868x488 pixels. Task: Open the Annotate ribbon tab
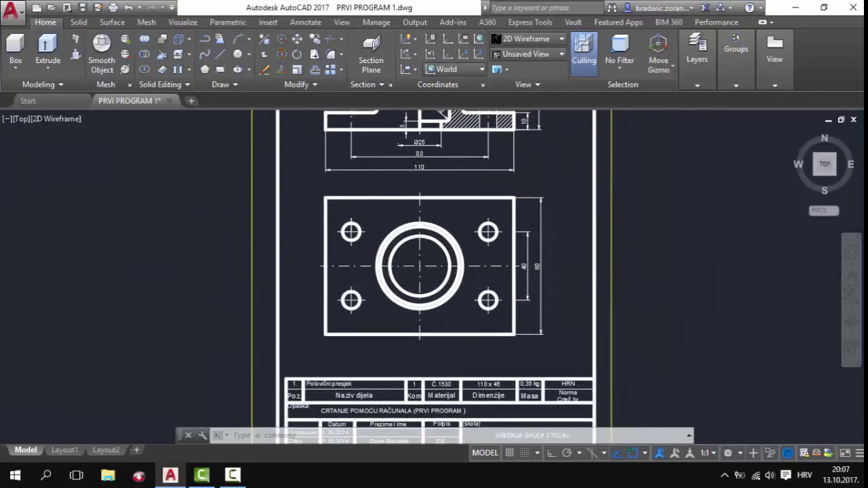[x=306, y=22]
